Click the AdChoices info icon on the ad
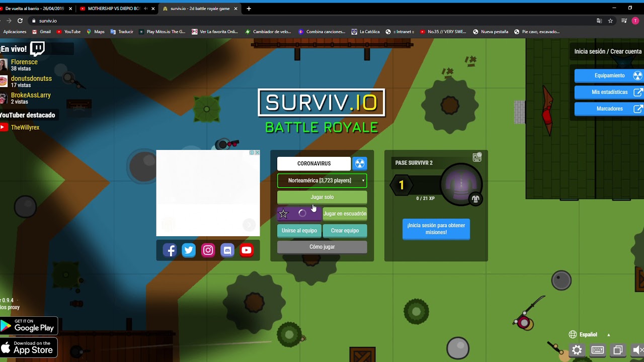Viewport: 644px width, 362px height. point(252,152)
